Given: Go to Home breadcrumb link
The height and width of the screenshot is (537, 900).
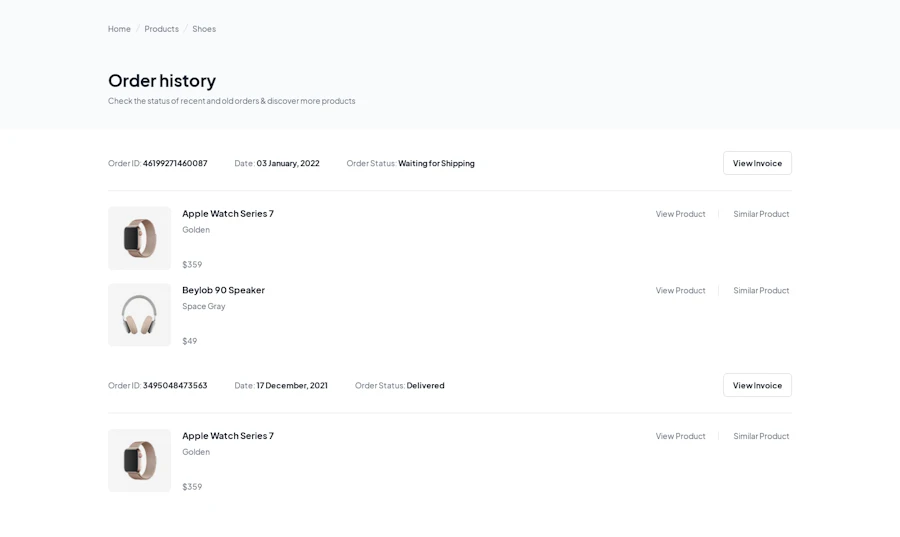Looking at the screenshot, I should pyautogui.click(x=119, y=29).
